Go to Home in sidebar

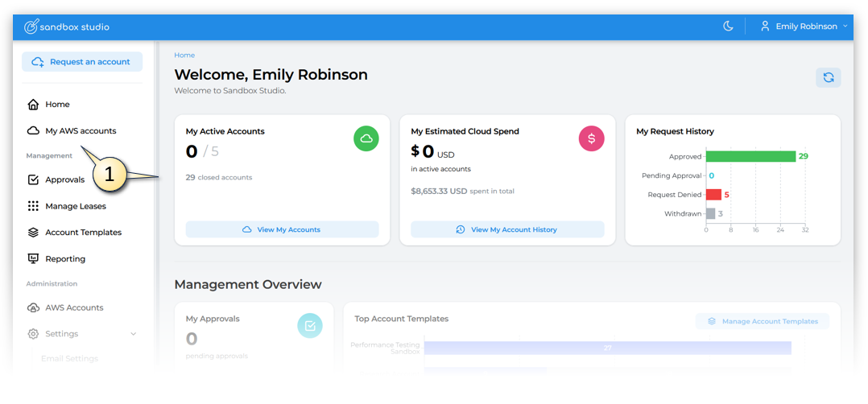57,105
